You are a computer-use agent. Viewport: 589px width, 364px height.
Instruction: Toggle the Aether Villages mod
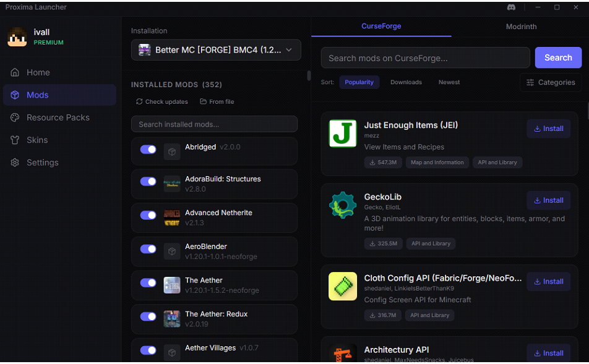(148, 350)
